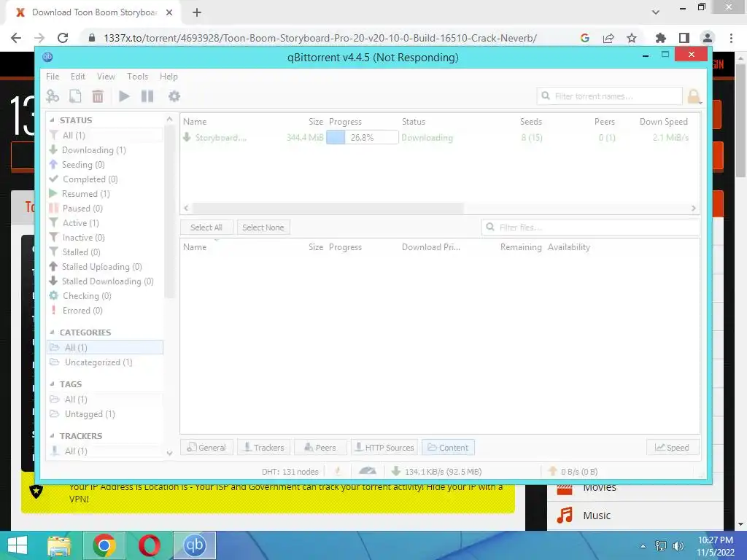This screenshot has height=560, width=747.
Task: Collapse the STATUS section
Action: pyautogui.click(x=53, y=120)
